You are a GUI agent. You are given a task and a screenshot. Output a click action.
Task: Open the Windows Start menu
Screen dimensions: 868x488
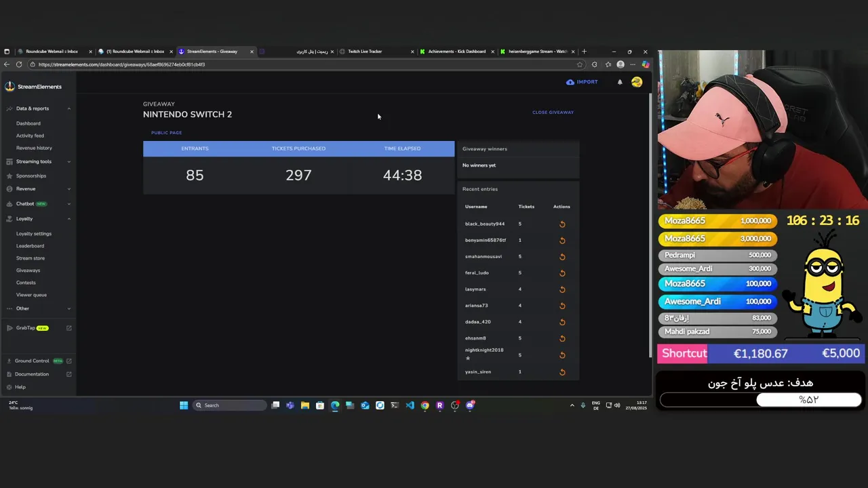coord(184,405)
